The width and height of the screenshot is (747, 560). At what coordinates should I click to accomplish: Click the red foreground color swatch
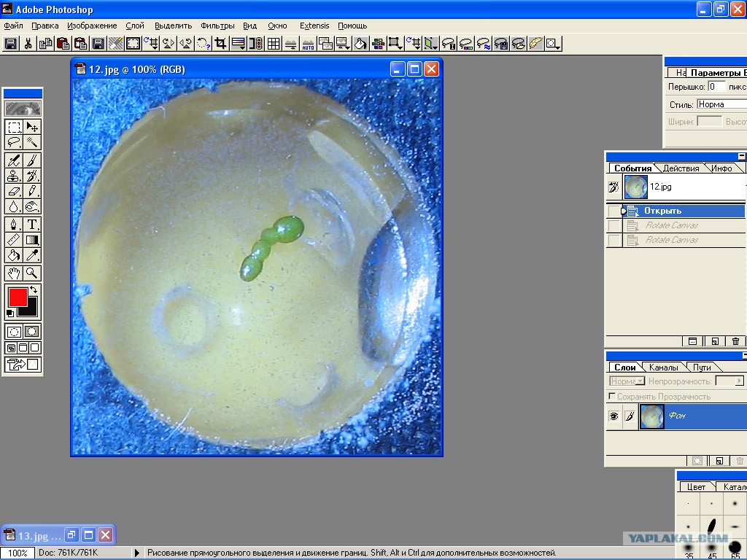coord(18,297)
